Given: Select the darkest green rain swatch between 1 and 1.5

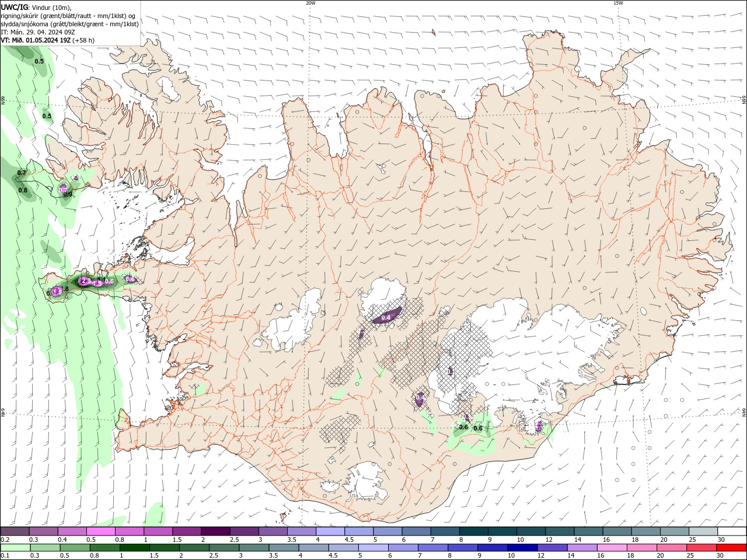Looking at the screenshot, I should 134,548.
